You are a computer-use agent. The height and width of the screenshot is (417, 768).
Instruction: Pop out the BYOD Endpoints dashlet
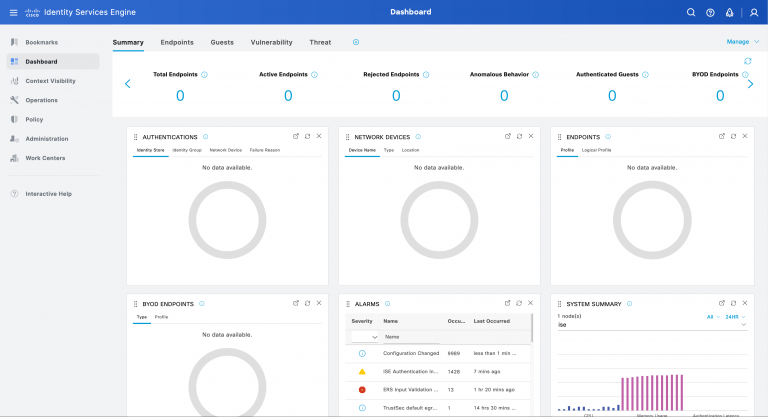(x=296, y=303)
